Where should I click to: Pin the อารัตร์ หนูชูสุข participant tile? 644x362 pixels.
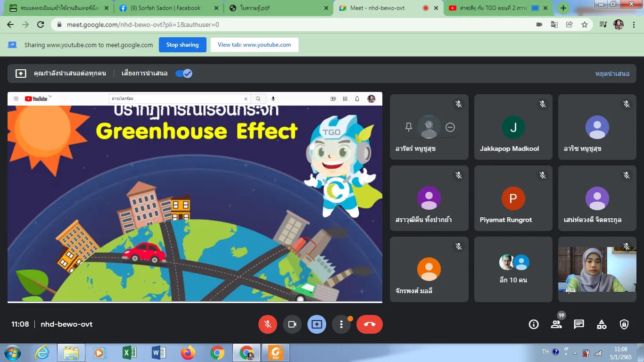coord(409,127)
